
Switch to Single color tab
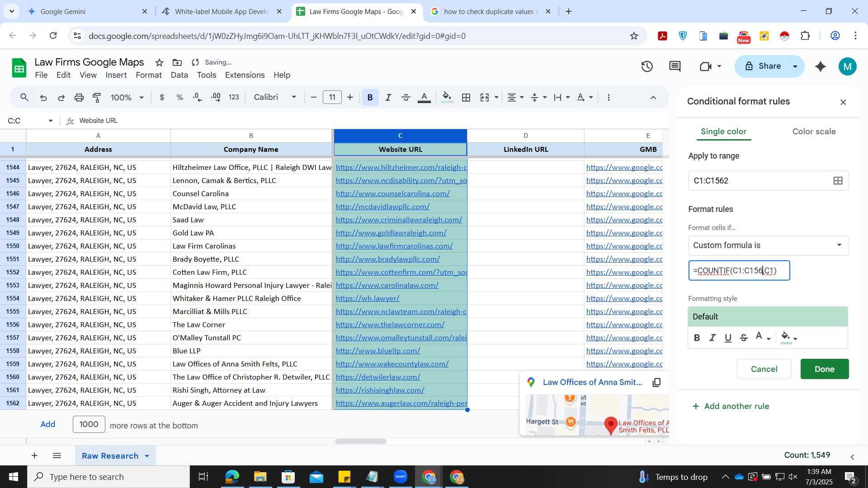point(723,131)
